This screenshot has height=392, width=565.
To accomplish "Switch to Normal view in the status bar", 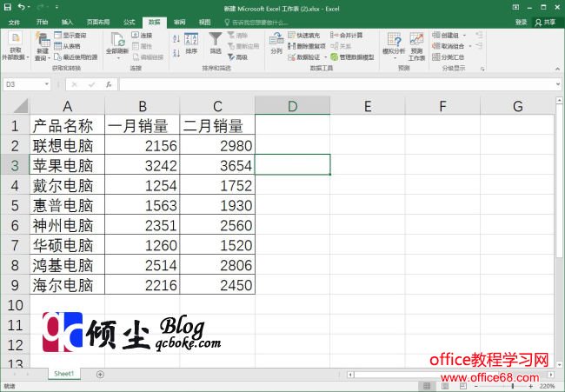I will (427, 386).
